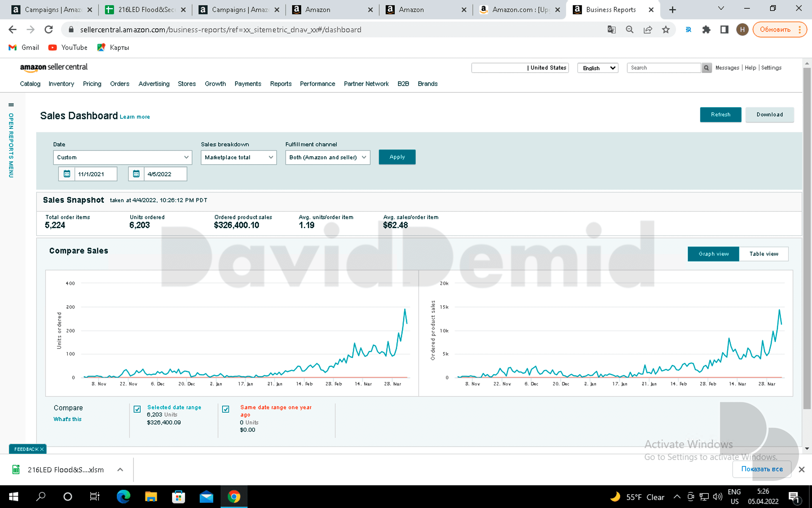The height and width of the screenshot is (508, 812).
Task: Open the Chrome profile avatar H
Action: pos(742,30)
